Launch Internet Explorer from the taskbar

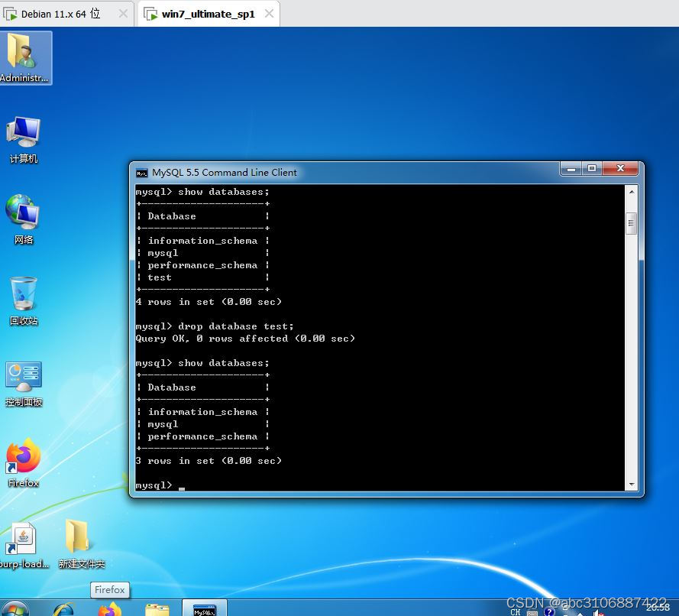click(63, 609)
